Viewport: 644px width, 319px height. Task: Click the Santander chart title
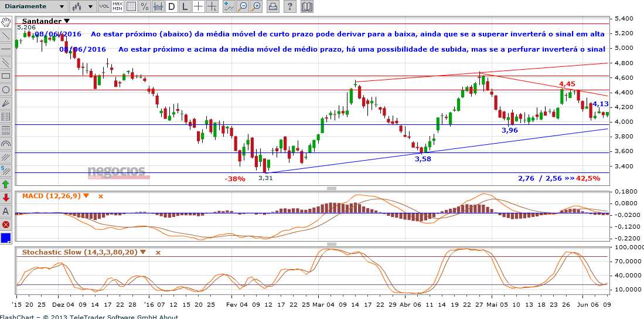coord(42,21)
